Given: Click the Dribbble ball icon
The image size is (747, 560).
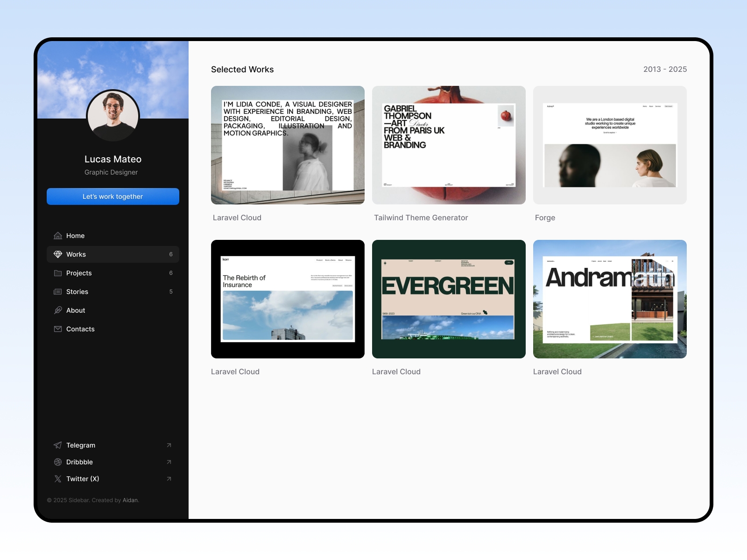Looking at the screenshot, I should click(58, 462).
